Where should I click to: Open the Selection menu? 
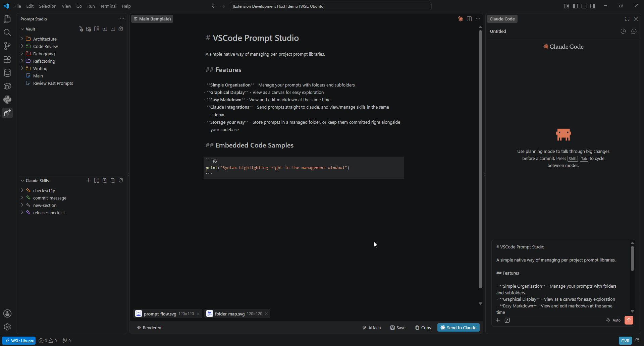click(48, 6)
